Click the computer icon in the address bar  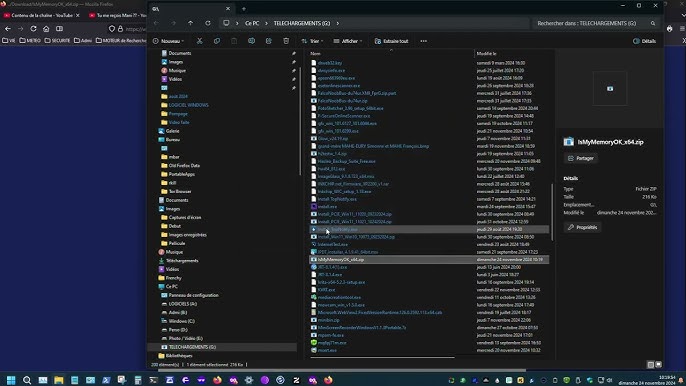click(x=226, y=23)
